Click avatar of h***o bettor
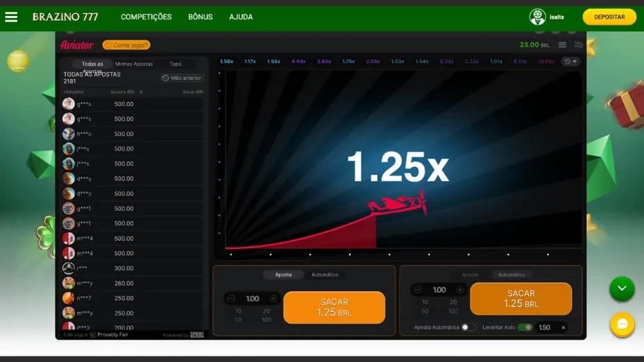The width and height of the screenshot is (644, 362). [69, 134]
